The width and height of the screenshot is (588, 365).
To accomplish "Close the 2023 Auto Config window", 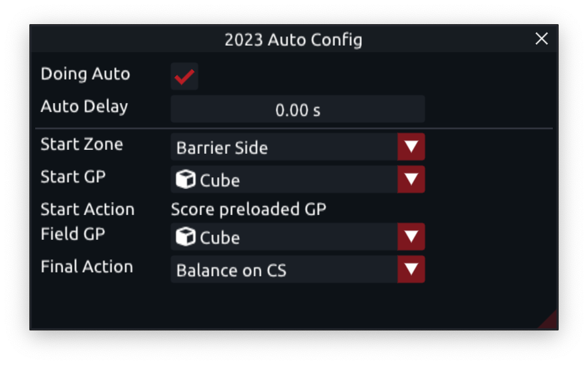I will [542, 38].
